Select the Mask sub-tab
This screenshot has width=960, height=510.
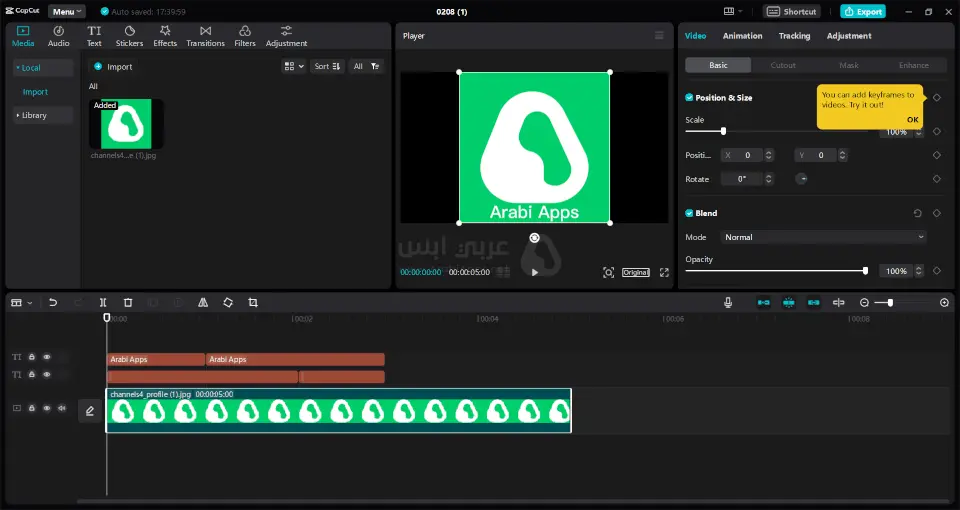848,65
